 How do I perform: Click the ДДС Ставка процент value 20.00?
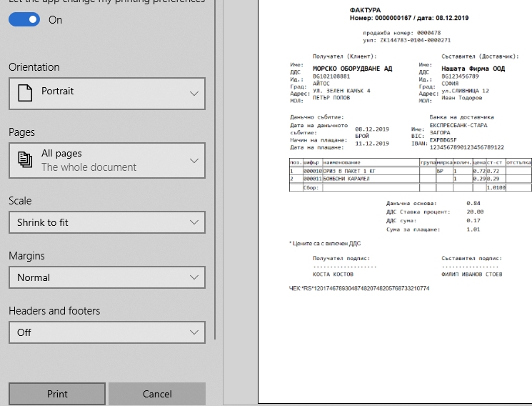click(x=475, y=212)
